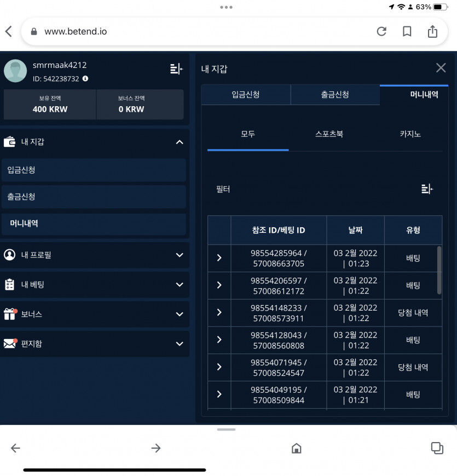
Task: Tap the browser home icon
Action: [x=296, y=448]
